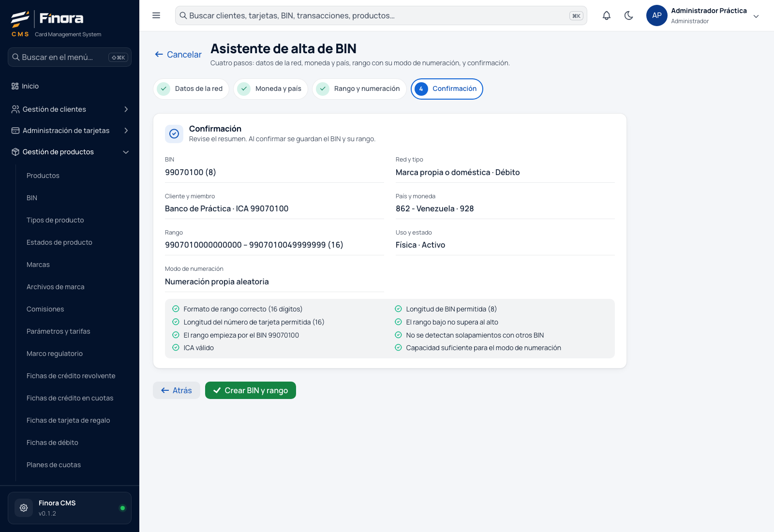The height and width of the screenshot is (532, 774).
Task: Open Parámetros y tarifas in sidebar
Action: coord(59,331)
